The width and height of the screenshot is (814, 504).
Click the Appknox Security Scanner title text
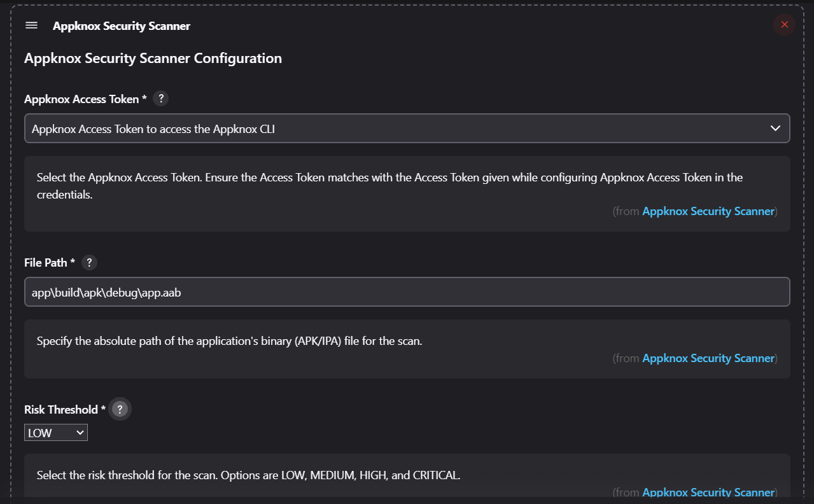pos(122,26)
